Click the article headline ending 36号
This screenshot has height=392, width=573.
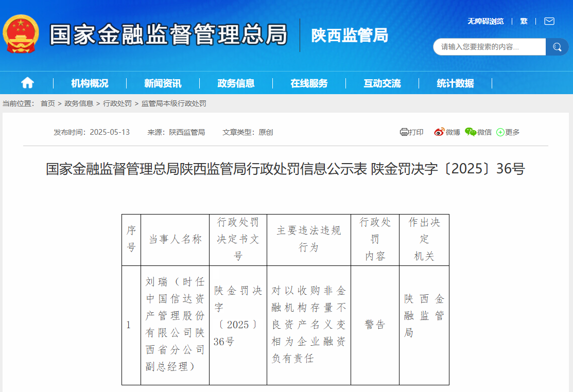285,169
